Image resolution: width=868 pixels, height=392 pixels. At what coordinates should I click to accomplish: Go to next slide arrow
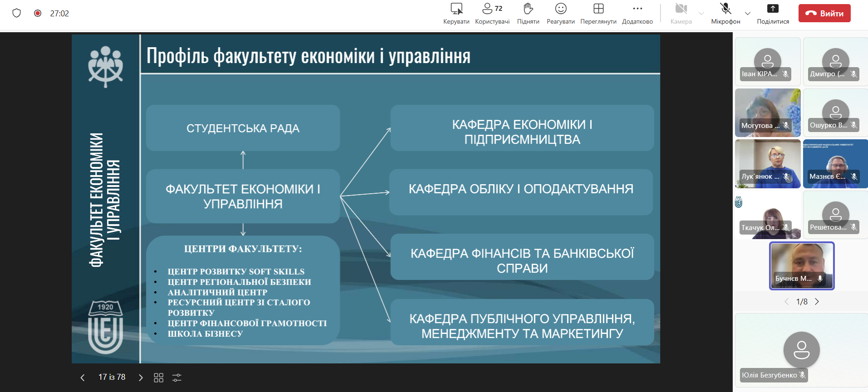pos(141,377)
